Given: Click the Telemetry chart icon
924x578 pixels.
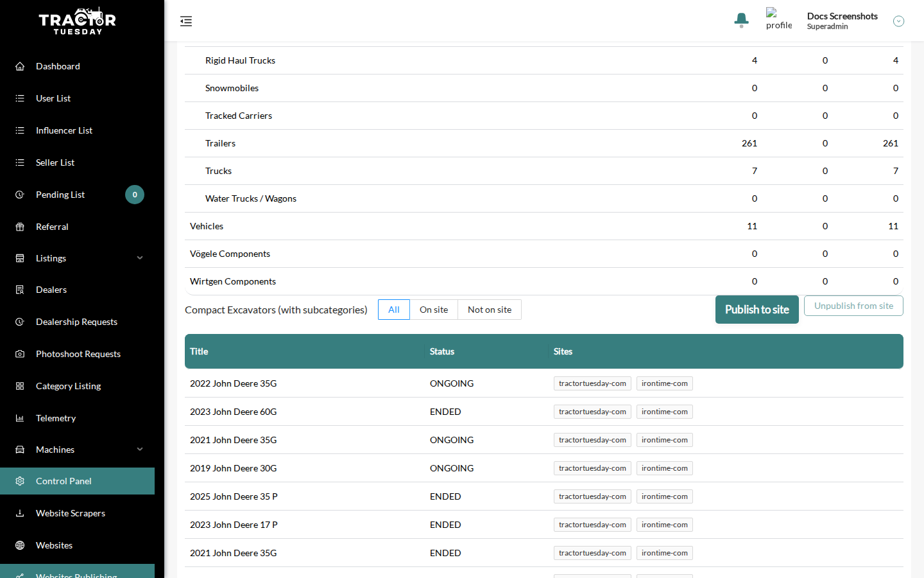Looking at the screenshot, I should pyautogui.click(x=20, y=418).
